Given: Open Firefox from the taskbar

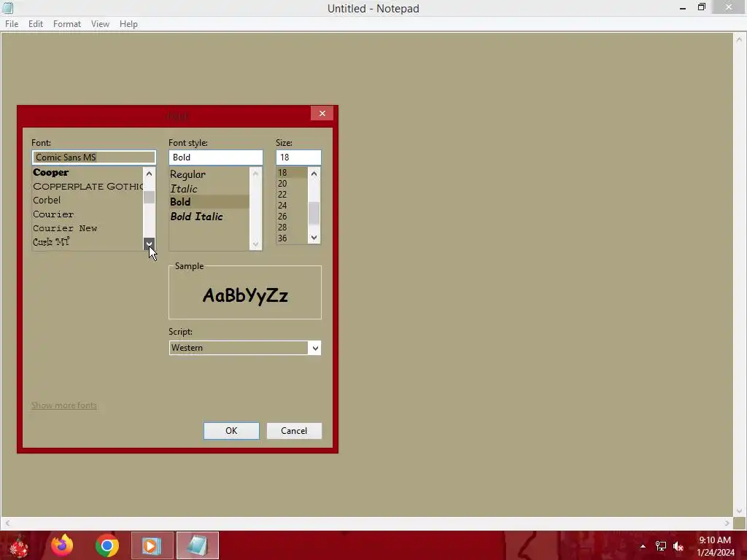Looking at the screenshot, I should tap(63, 545).
